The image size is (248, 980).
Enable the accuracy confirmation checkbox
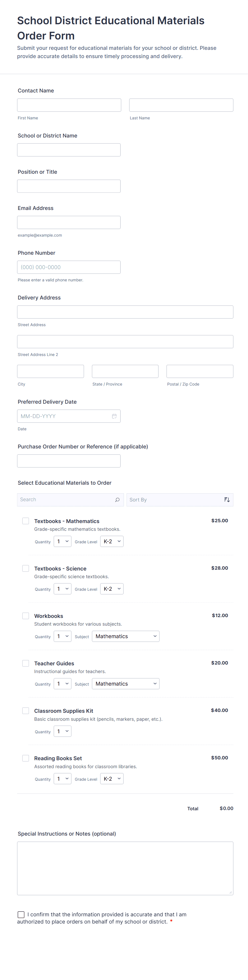(21, 914)
